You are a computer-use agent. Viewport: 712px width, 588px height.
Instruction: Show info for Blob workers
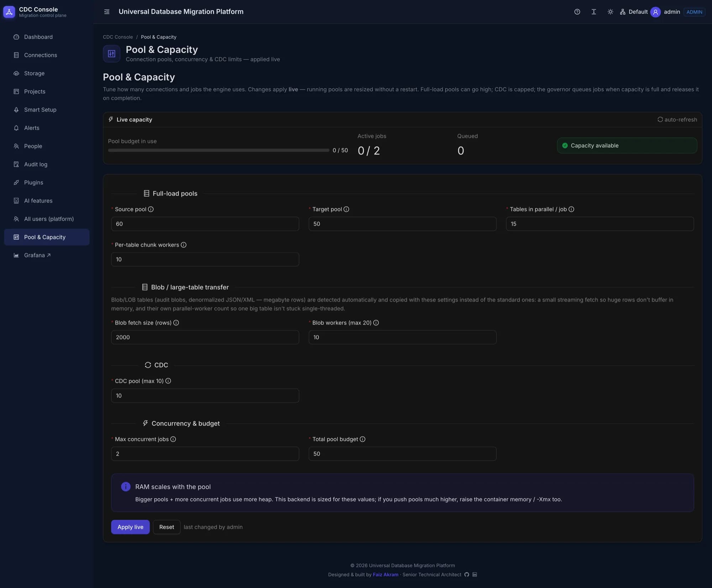tap(376, 323)
